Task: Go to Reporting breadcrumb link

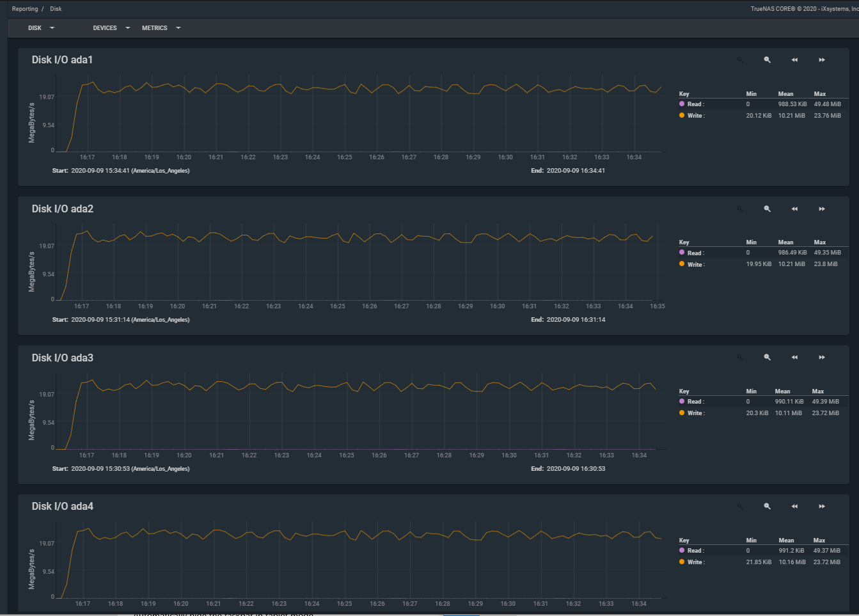Action: pyautogui.click(x=25, y=9)
